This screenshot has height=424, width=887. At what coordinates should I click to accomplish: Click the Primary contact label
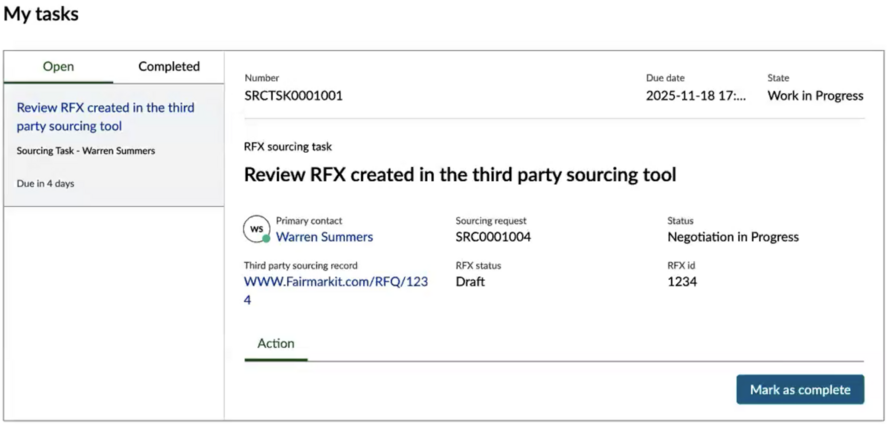tap(309, 221)
